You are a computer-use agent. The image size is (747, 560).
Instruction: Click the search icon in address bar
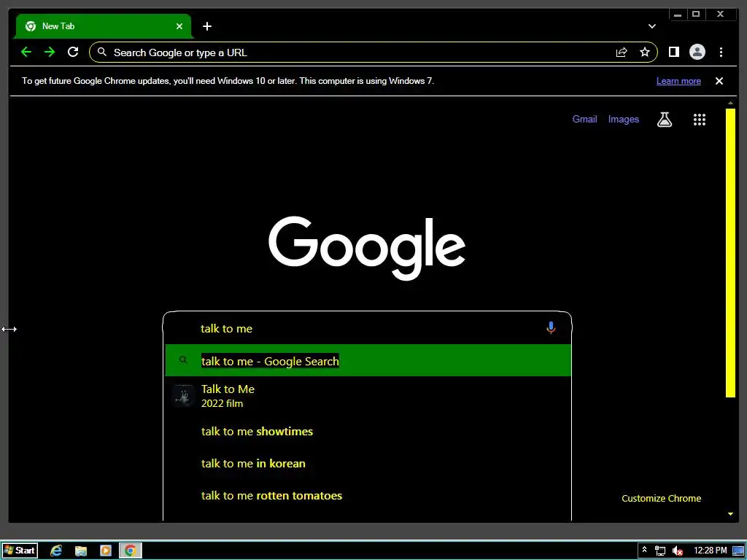(x=101, y=52)
